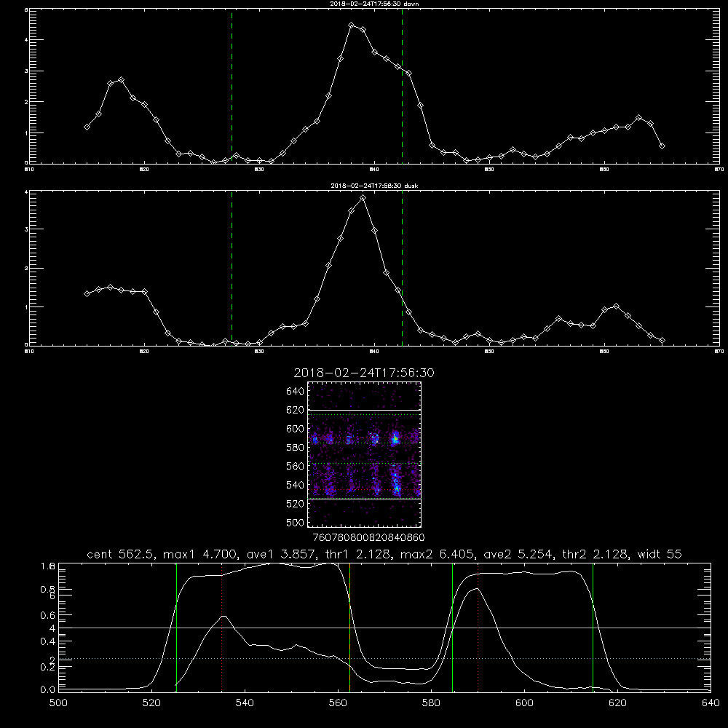This screenshot has width=728, height=728.
Task: Click x-axis label 620 in bottom plot
Action: pyautogui.click(x=617, y=703)
